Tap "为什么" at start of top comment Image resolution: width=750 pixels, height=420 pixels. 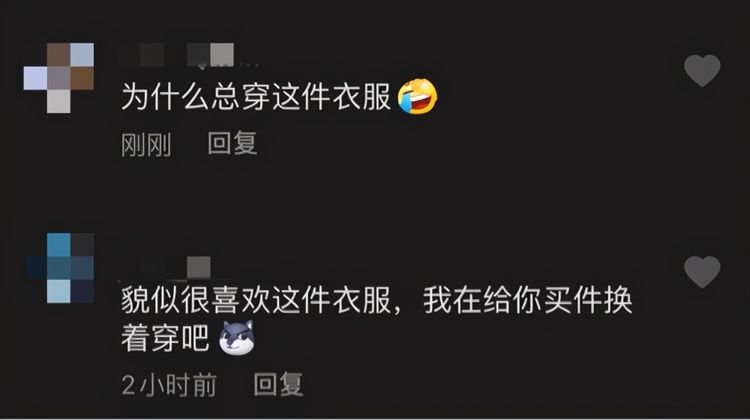click(x=165, y=97)
